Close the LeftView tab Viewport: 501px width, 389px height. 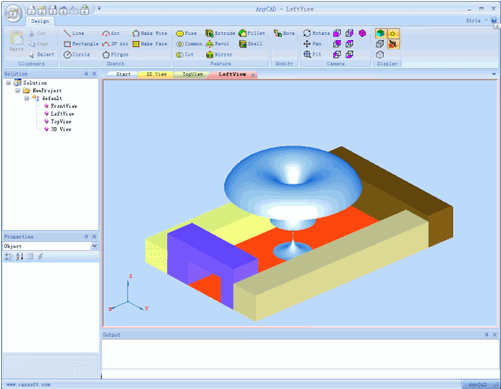click(x=253, y=75)
